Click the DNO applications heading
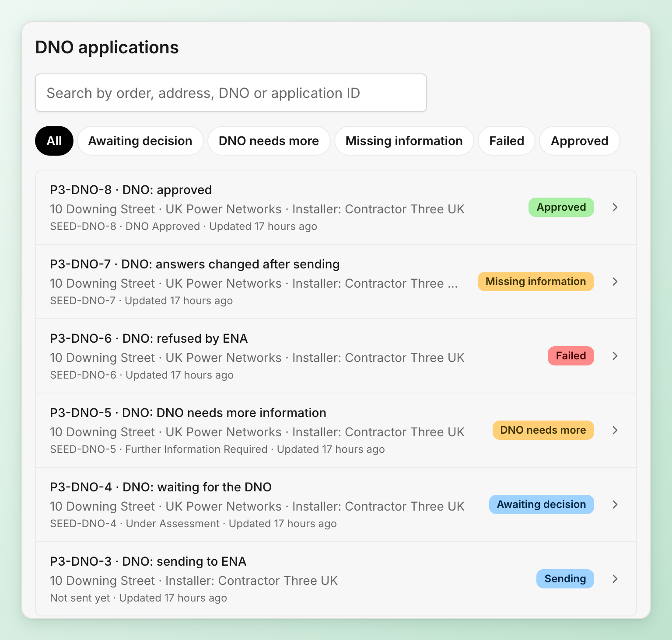 point(107,47)
